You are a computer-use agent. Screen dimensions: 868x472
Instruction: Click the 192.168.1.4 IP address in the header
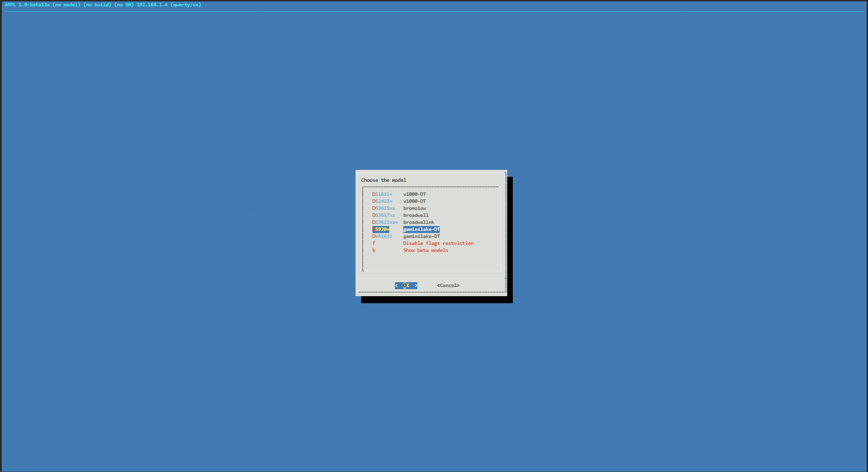click(x=152, y=5)
